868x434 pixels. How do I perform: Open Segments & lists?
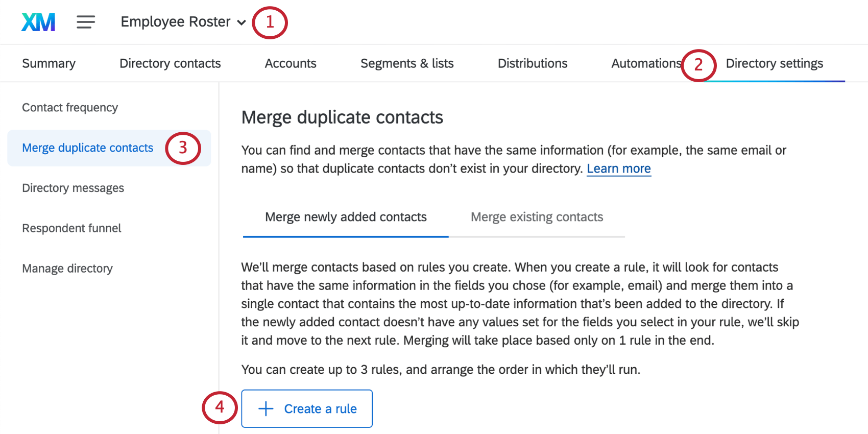tap(407, 63)
